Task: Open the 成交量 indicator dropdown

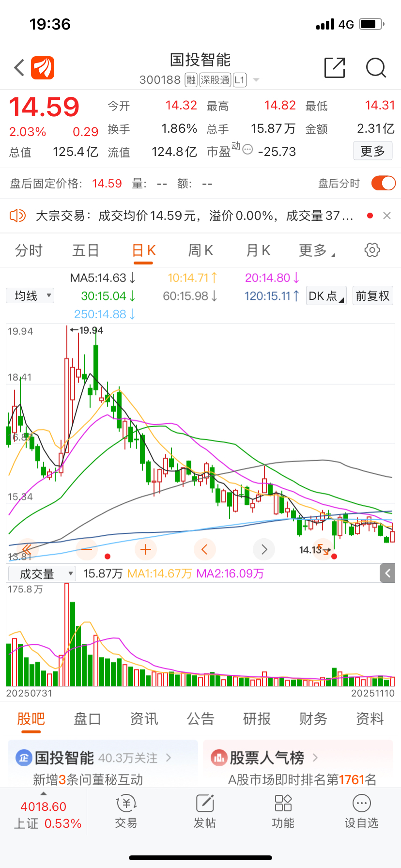Action: [42, 574]
